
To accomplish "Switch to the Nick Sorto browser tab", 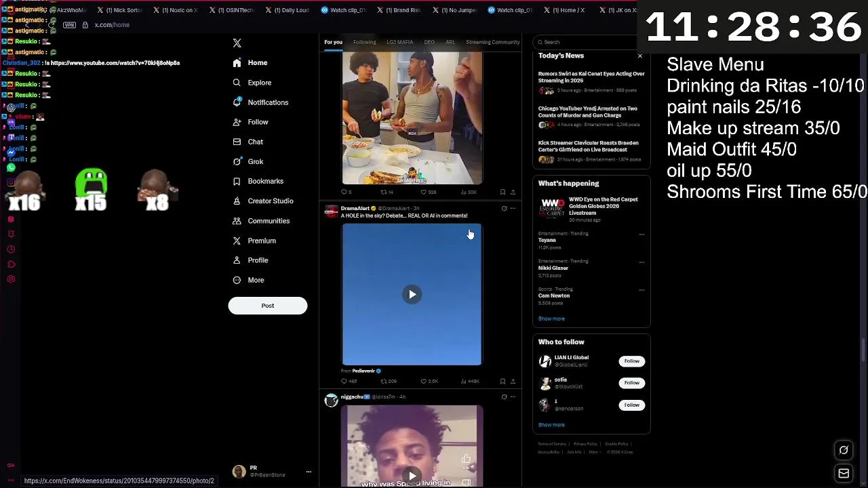I will pos(119,10).
